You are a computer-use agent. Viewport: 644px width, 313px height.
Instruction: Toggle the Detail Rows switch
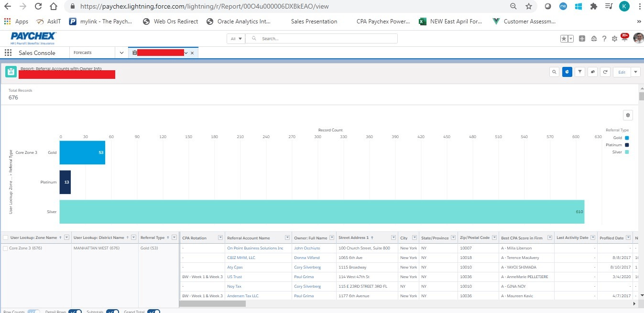pyautogui.click(x=75, y=312)
